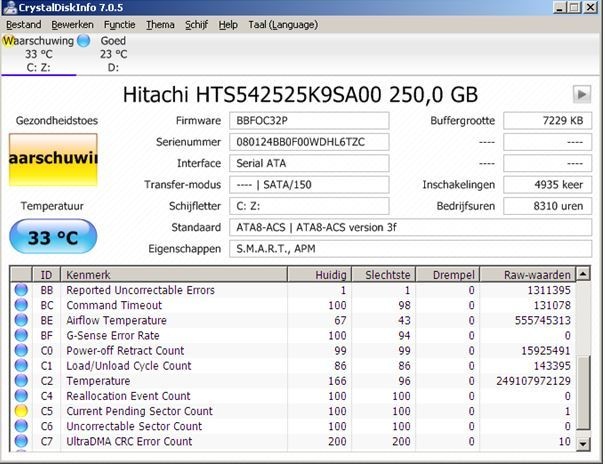This screenshot has width=605, height=468.
Task: Click the yellow Waarschuwing health status button
Action: coord(53,159)
